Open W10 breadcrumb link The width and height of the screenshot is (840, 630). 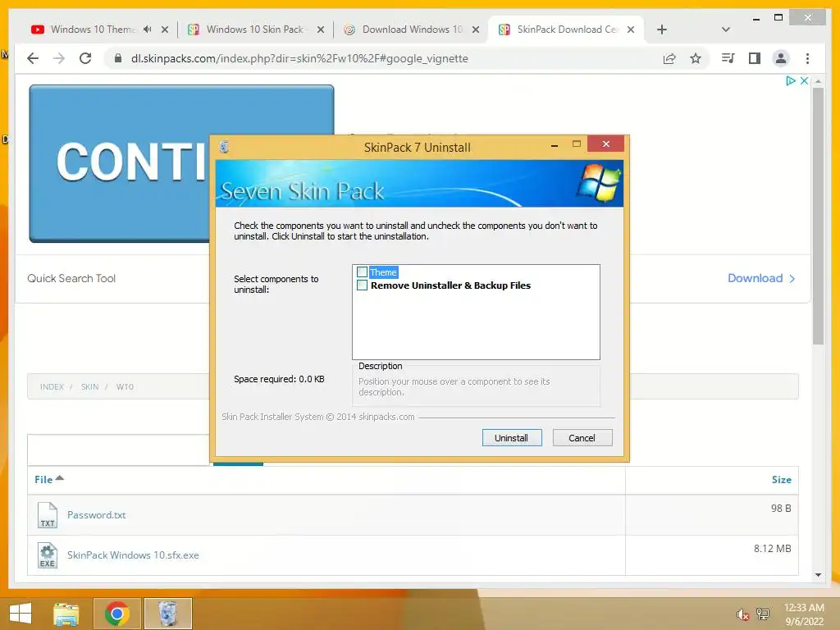point(125,387)
